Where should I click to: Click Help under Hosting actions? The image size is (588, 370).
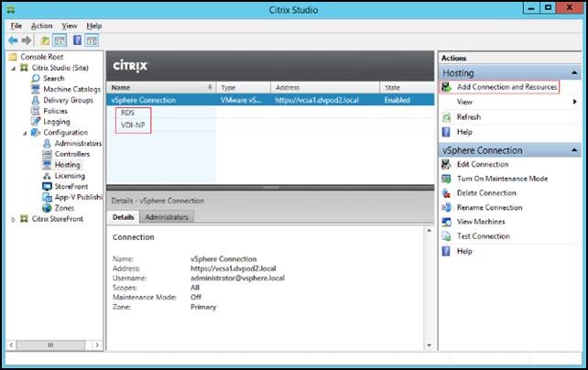464,132
